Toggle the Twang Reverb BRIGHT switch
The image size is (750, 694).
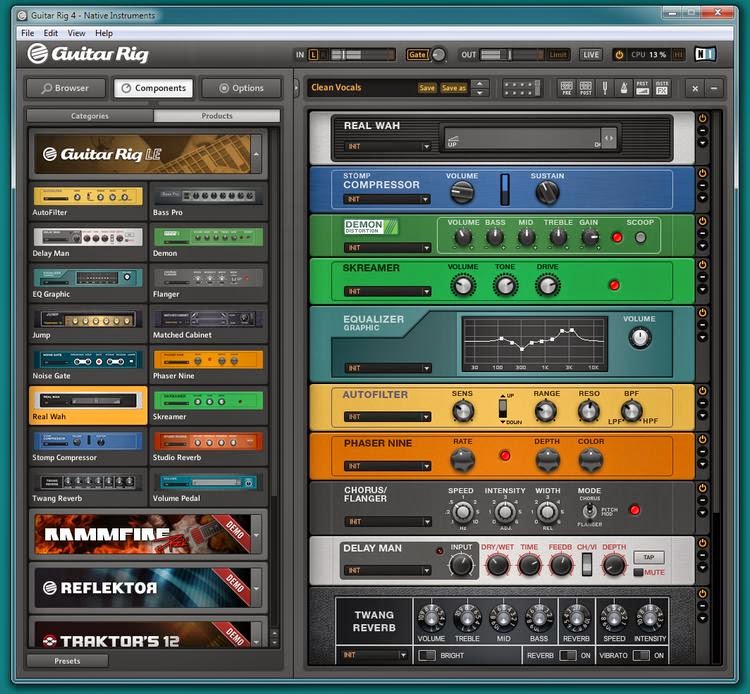click(426, 655)
